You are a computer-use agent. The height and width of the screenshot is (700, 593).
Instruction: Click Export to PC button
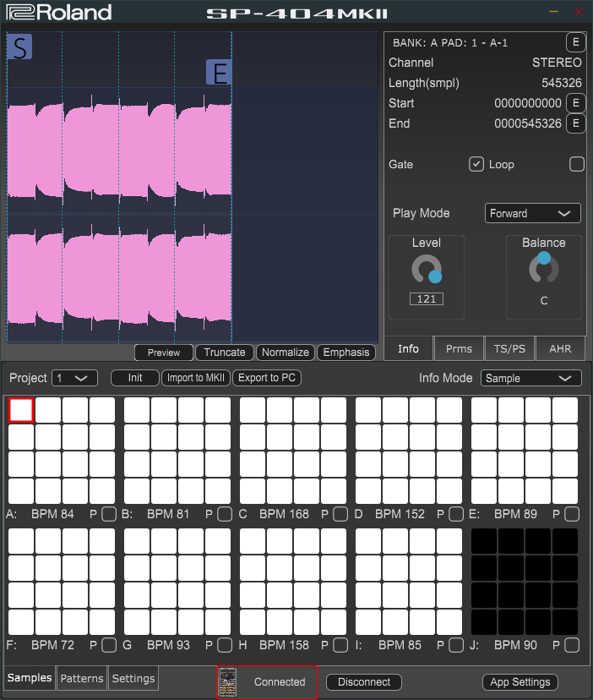point(267,378)
